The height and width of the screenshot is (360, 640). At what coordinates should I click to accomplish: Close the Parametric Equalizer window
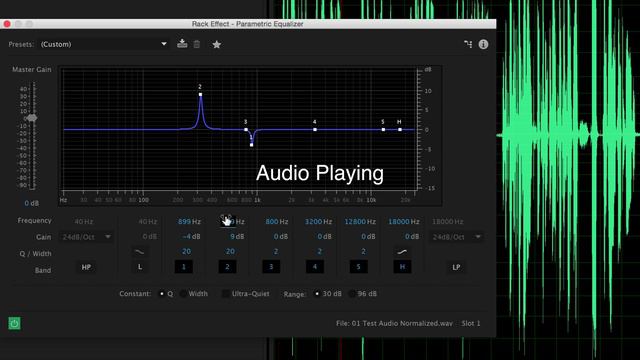[7, 24]
